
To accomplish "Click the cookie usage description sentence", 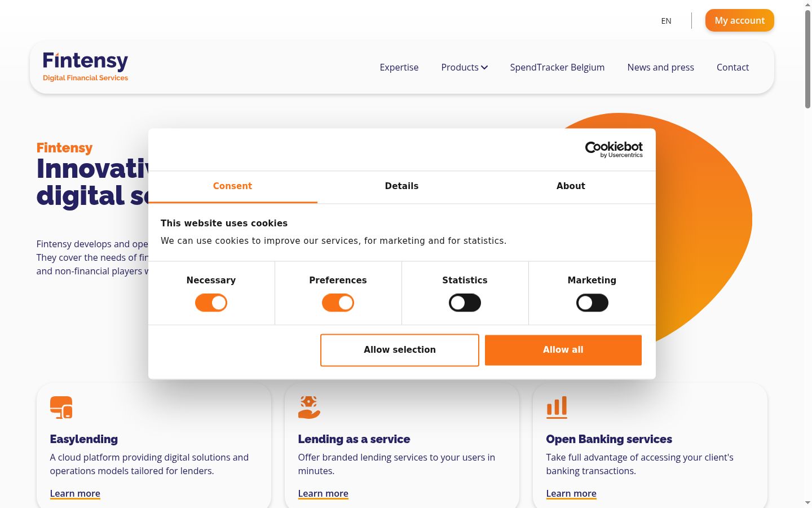I will pyautogui.click(x=334, y=241).
